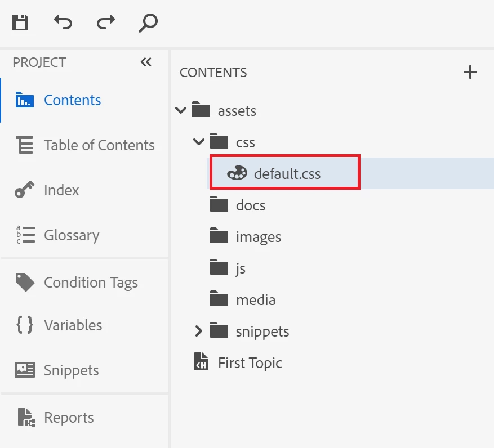Image resolution: width=494 pixels, height=448 pixels.
Task: Redo the last action
Action: tap(106, 23)
